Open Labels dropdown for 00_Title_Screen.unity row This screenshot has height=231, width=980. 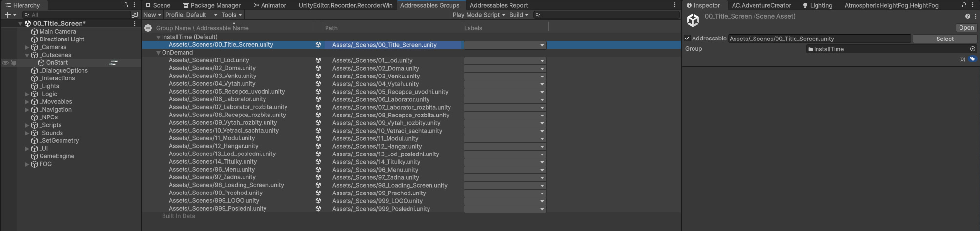click(x=505, y=45)
